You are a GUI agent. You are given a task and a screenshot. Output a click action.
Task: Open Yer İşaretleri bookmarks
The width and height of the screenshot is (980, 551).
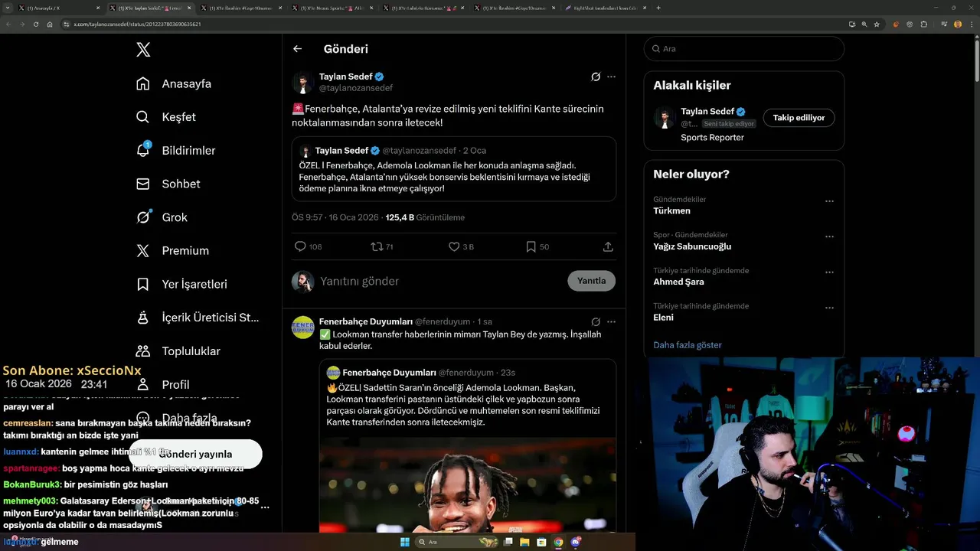coord(181,284)
